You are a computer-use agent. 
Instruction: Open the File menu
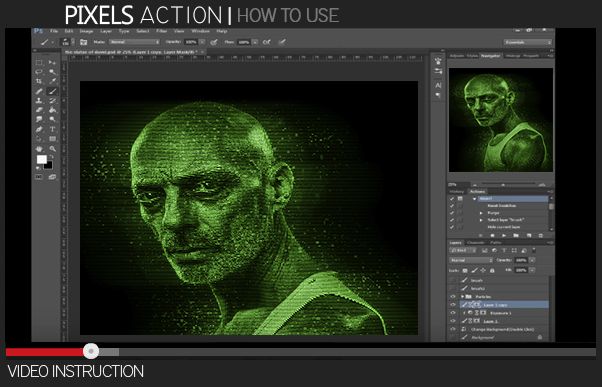[x=54, y=31]
